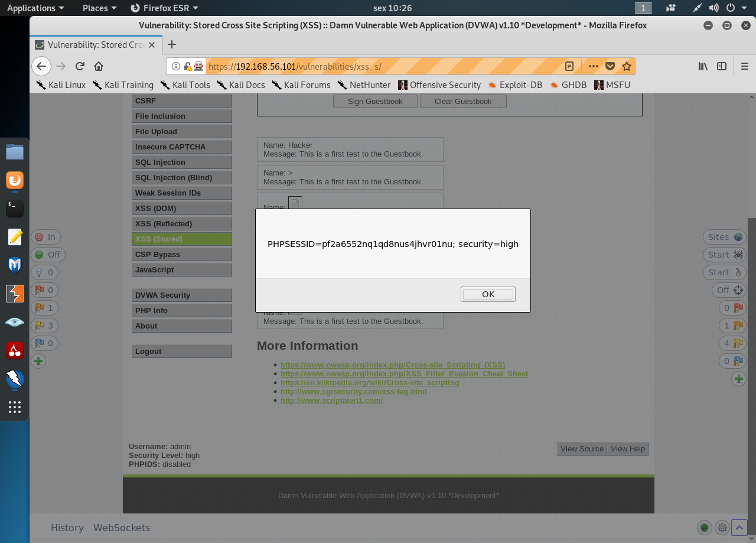Image resolution: width=756 pixels, height=543 pixels.
Task: Toggle the ZAP HUD In scope button
Action: (45, 237)
